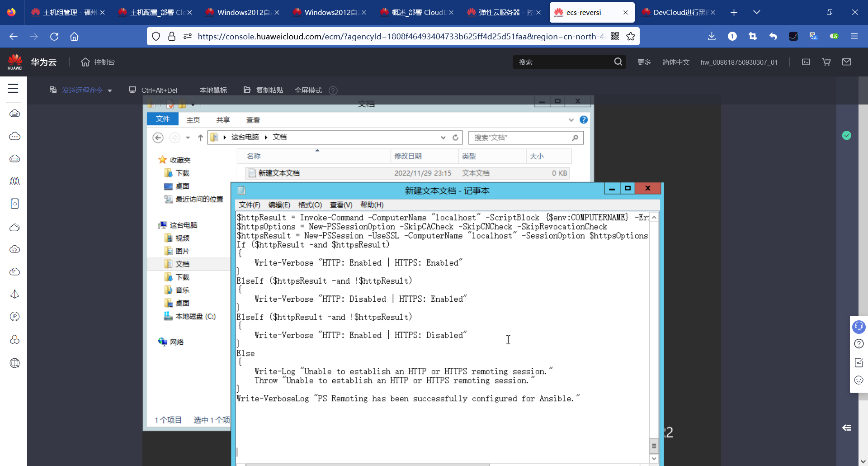
Task: Enter 全屏模式 full screen mode
Action: pyautogui.click(x=308, y=90)
